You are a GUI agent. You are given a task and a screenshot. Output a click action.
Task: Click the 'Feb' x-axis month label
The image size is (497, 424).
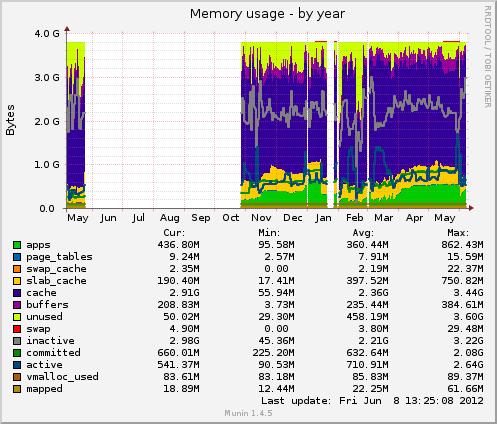[x=354, y=218]
